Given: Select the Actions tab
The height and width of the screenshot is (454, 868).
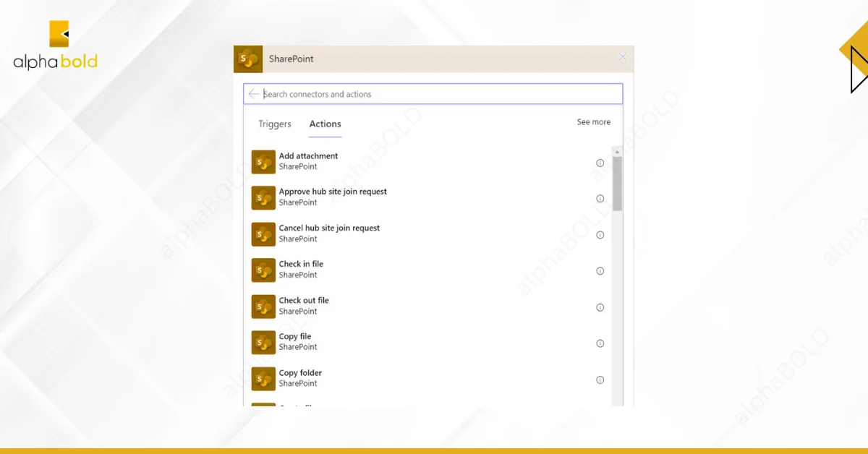Looking at the screenshot, I should 325,124.
